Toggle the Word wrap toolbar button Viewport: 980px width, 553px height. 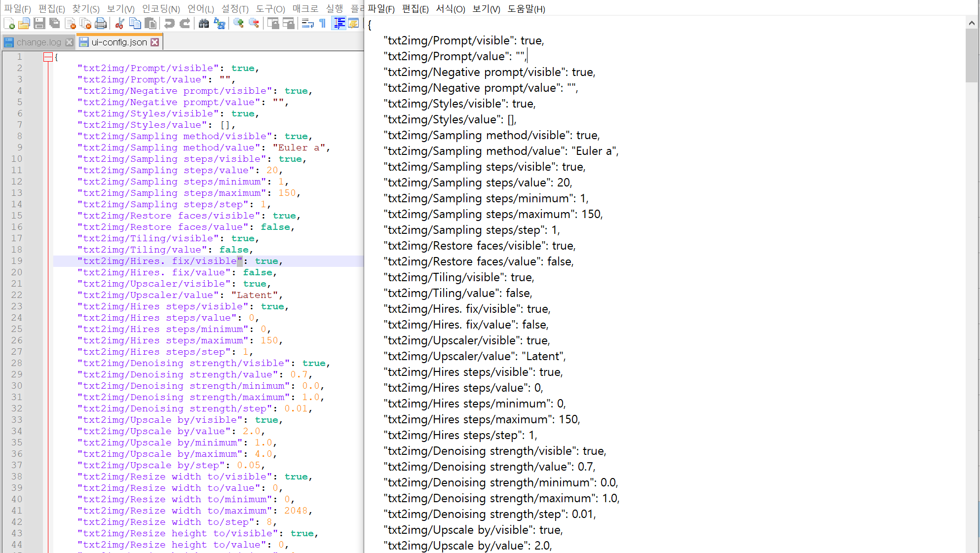[x=308, y=23]
